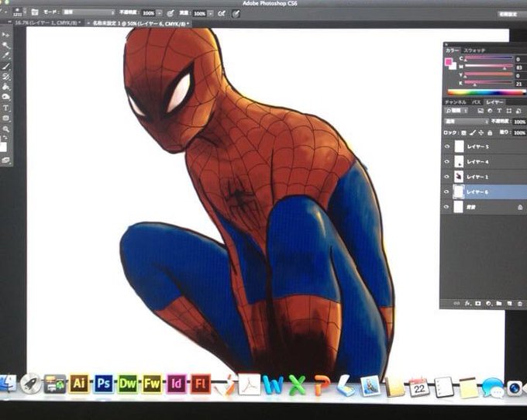This screenshot has height=420, width=527.
Task: Open the スウォッチ (Swatches) panel tab
Action: click(474, 50)
